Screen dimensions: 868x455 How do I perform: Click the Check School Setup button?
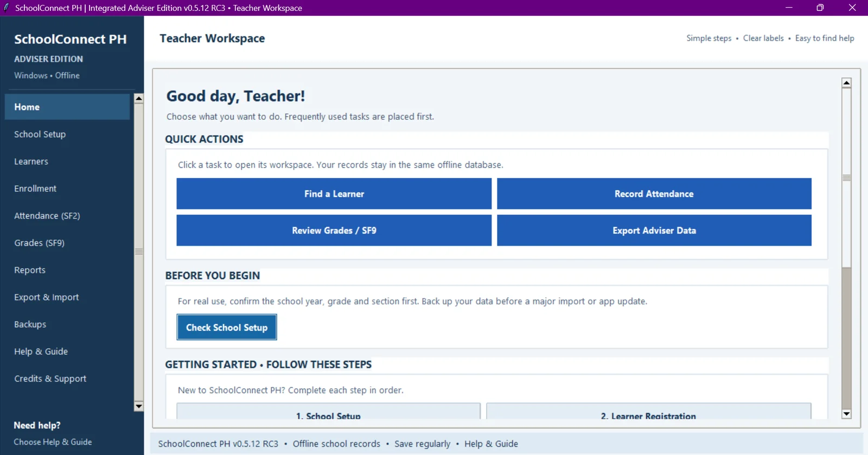click(227, 327)
